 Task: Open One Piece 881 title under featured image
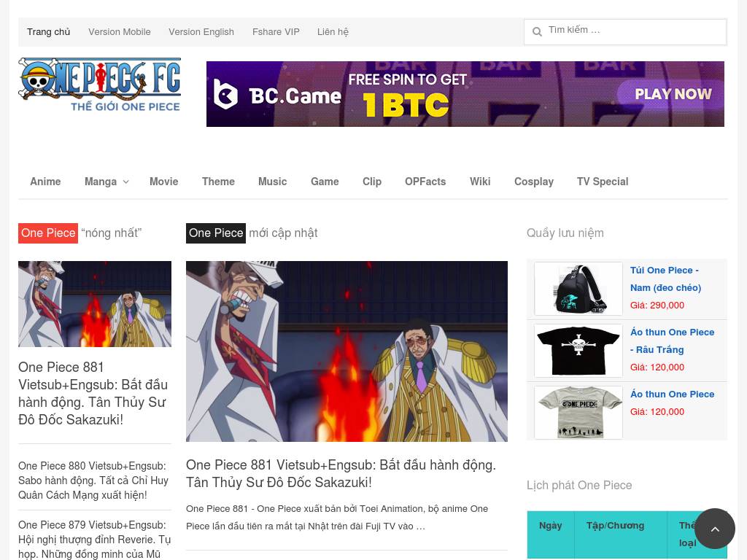pyautogui.click(x=341, y=474)
